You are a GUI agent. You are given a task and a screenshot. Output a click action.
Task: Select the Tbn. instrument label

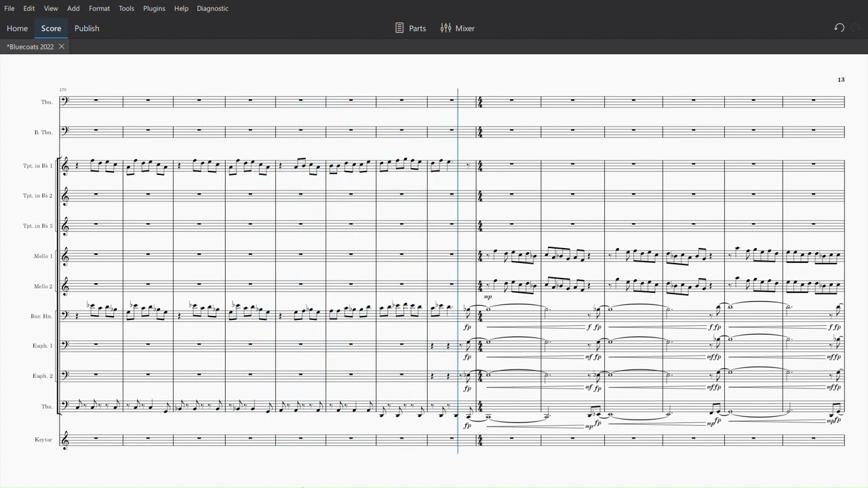(x=46, y=102)
